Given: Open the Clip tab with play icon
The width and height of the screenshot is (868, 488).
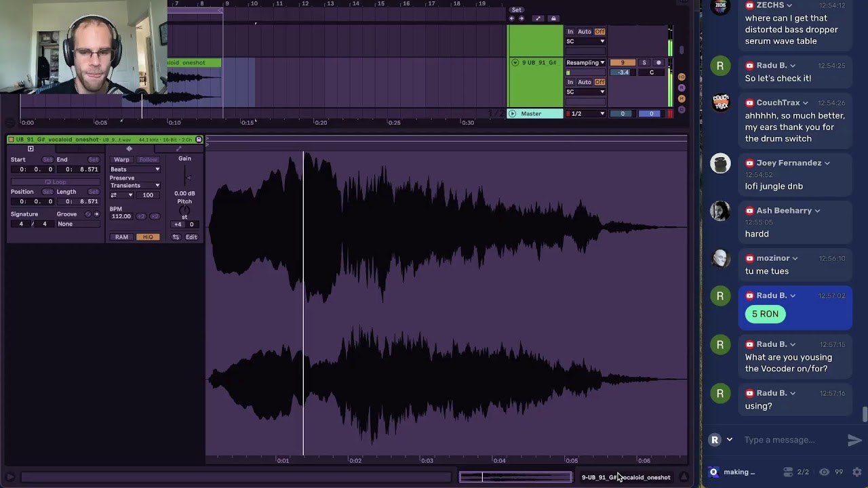Looking at the screenshot, I should pyautogui.click(x=31, y=149).
